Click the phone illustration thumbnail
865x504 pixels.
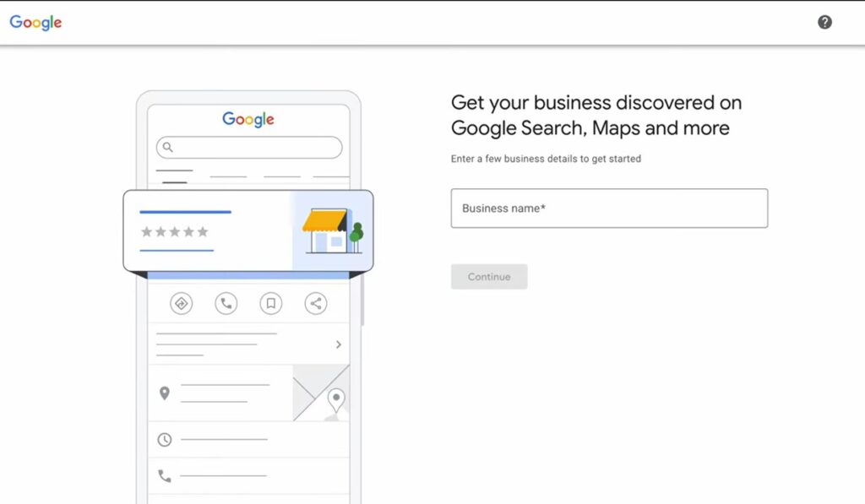point(248,296)
